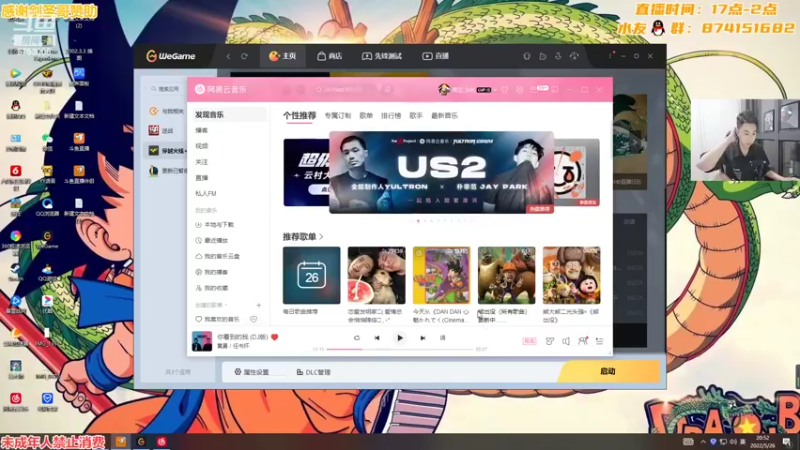
Task: Open 视频 in the NetEase sidebar
Action: click(202, 146)
